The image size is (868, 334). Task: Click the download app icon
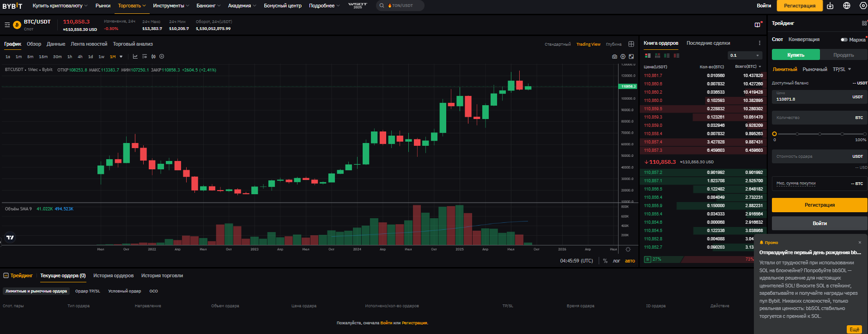[x=830, y=6]
